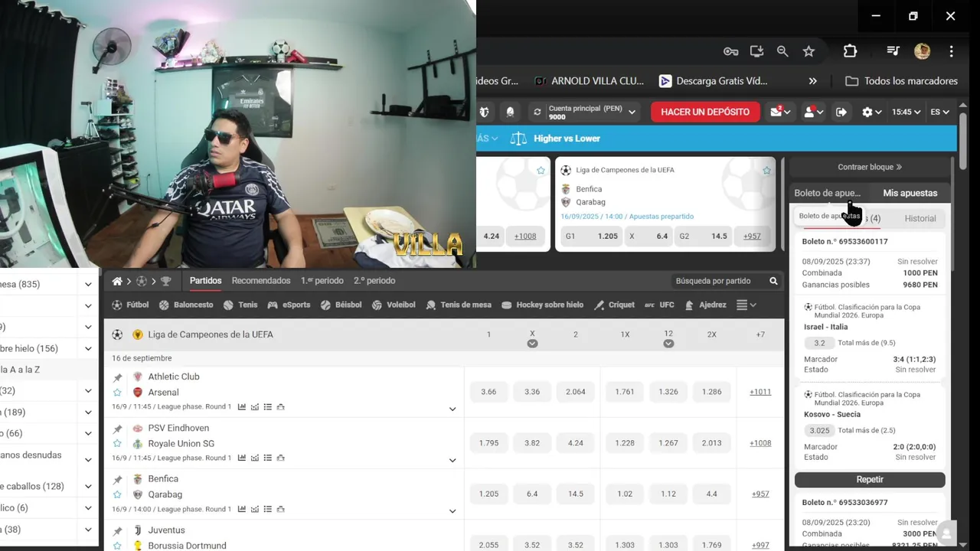Pin the PSV Eindhoven match

pyautogui.click(x=117, y=429)
